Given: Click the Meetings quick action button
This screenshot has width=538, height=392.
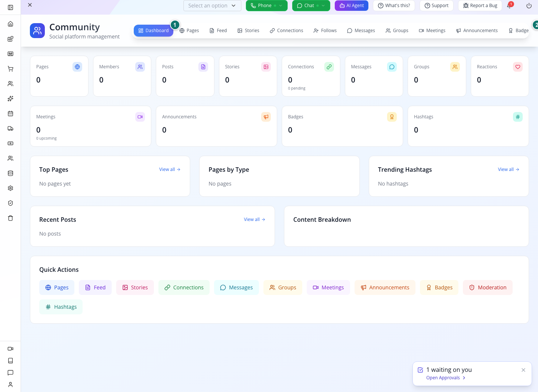Looking at the screenshot, I should tap(328, 287).
